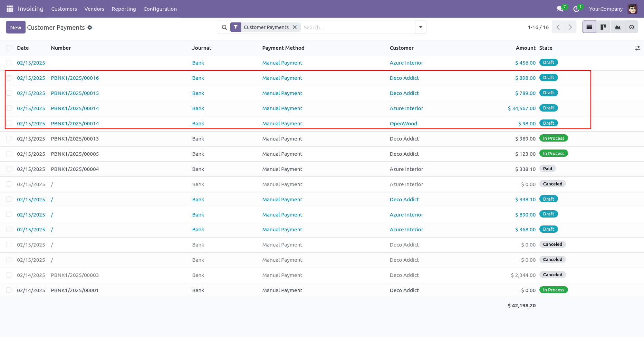The width and height of the screenshot is (644, 337).
Task: Go to the next page of records
Action: (x=570, y=27)
